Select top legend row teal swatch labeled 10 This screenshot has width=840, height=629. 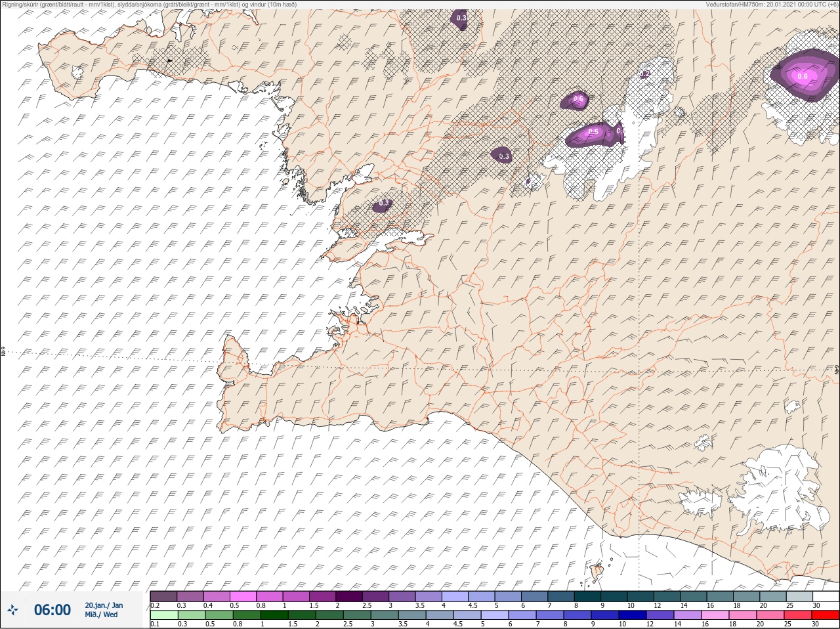tap(640, 596)
